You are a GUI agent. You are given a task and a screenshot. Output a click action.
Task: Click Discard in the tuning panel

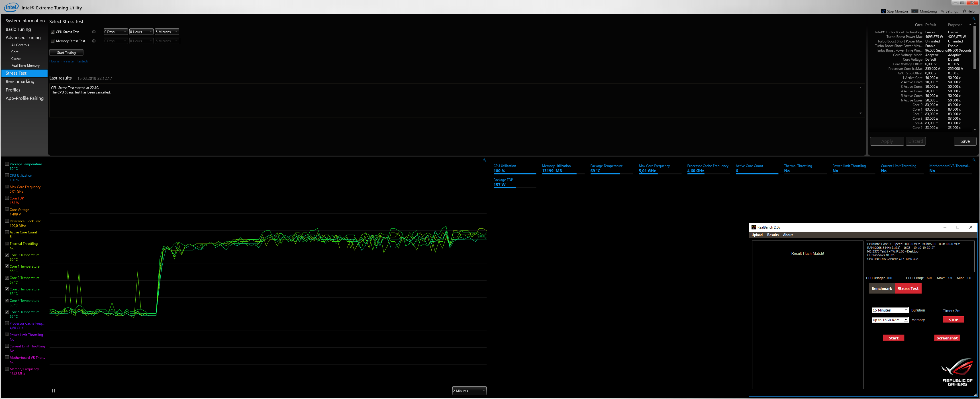coord(915,141)
